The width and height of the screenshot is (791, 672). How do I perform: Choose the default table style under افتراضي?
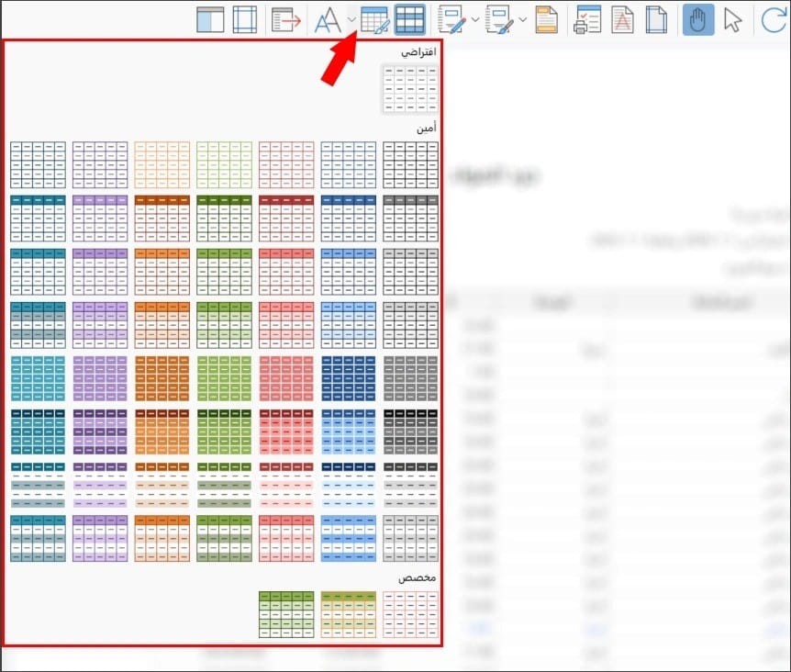(410, 89)
